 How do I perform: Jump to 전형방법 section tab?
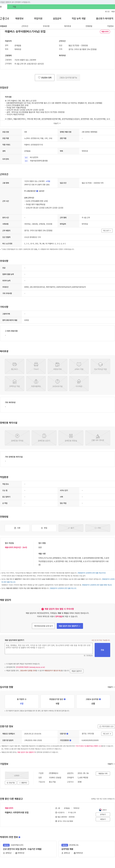click(89, 26)
